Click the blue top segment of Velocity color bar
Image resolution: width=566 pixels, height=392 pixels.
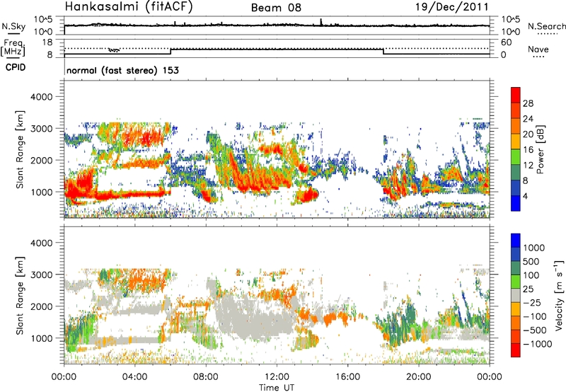coord(516,241)
